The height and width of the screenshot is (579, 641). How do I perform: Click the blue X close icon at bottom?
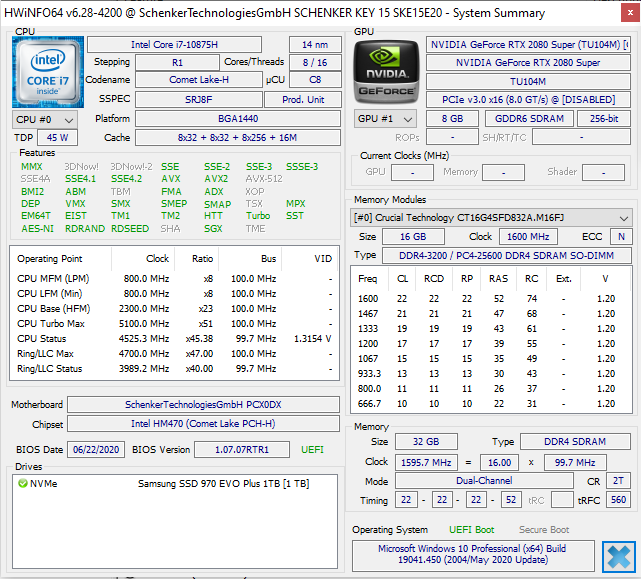(619, 557)
